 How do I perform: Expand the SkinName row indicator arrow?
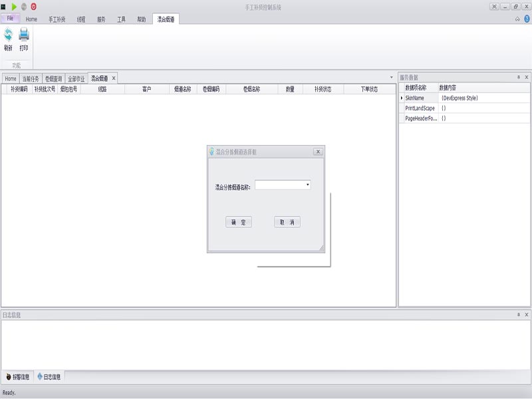click(401, 98)
